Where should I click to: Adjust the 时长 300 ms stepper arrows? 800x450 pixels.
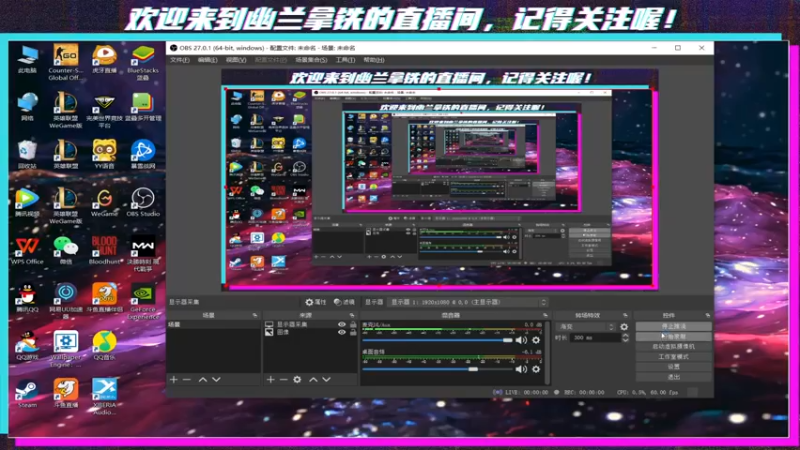(626, 338)
